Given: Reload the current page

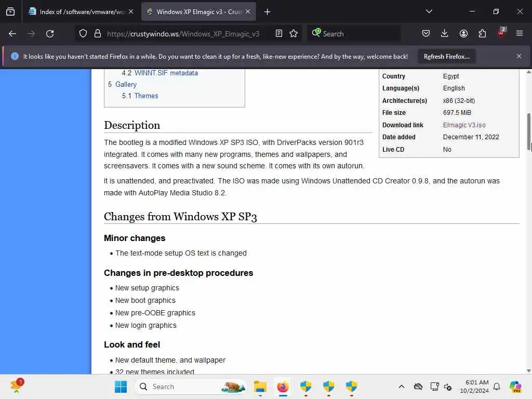Looking at the screenshot, I should [50, 34].
